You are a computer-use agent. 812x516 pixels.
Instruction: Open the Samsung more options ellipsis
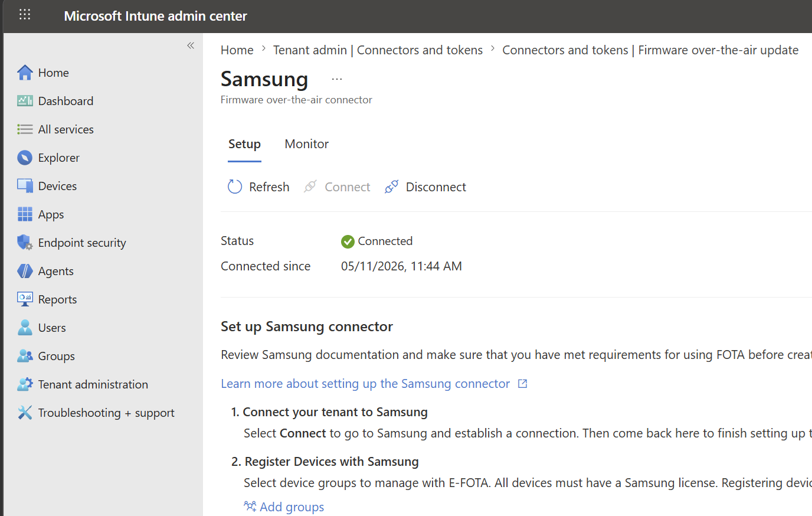click(337, 79)
